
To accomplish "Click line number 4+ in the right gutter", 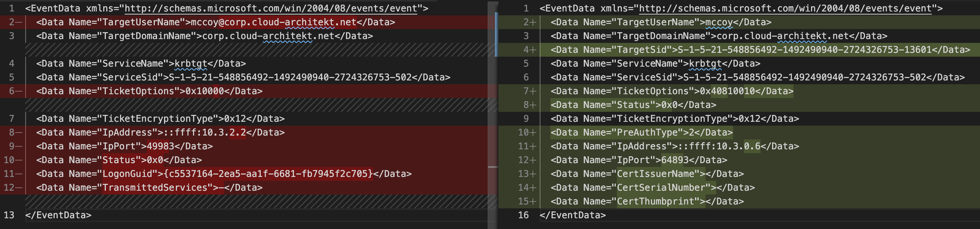I will coord(529,50).
